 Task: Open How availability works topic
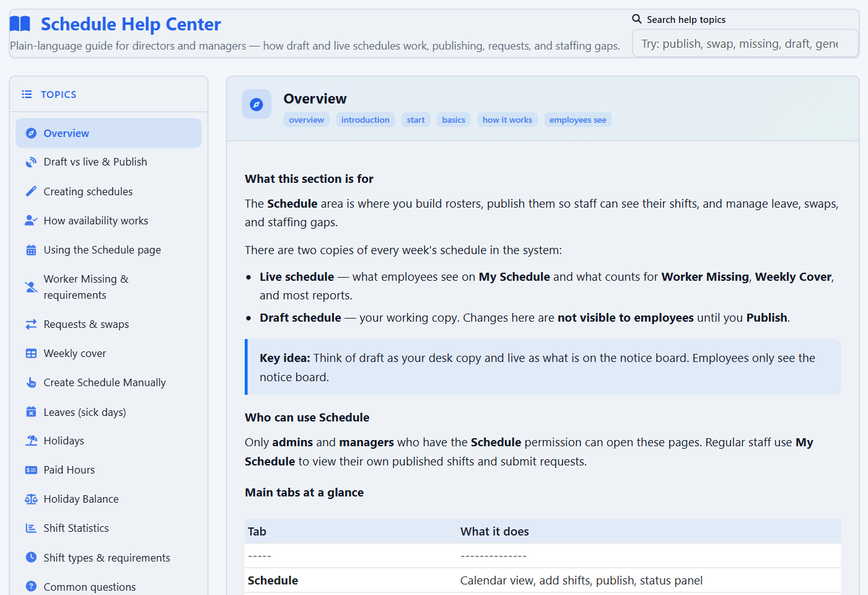click(x=108, y=221)
